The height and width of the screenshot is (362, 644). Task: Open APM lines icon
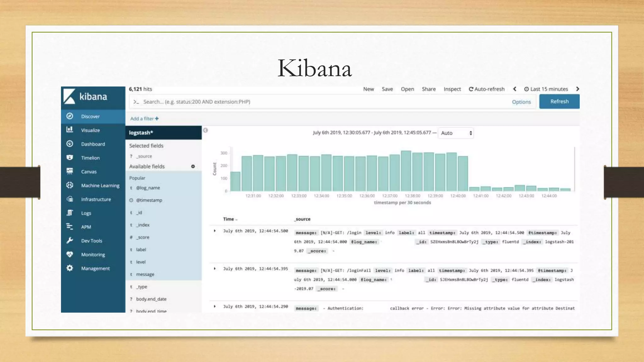[70, 227]
